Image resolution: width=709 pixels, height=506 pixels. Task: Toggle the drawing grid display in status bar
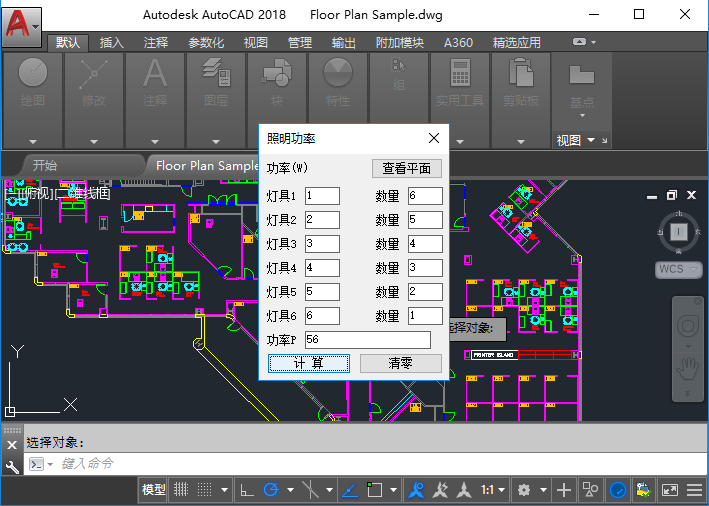pyautogui.click(x=181, y=490)
